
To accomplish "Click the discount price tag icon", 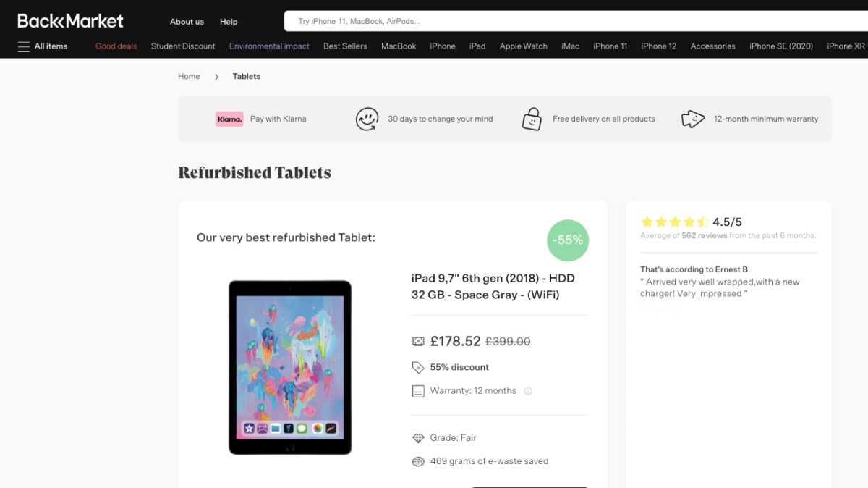I will [x=418, y=367].
